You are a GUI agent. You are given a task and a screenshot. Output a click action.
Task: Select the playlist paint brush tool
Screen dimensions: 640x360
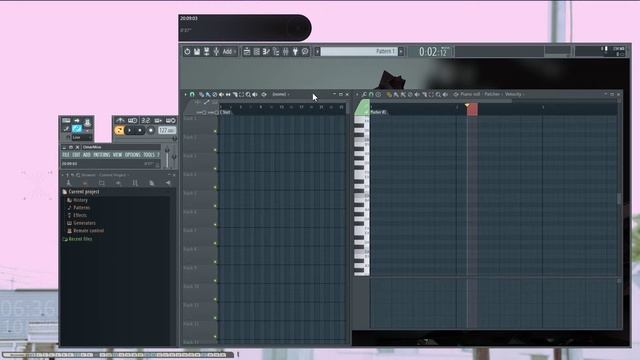[208, 95]
